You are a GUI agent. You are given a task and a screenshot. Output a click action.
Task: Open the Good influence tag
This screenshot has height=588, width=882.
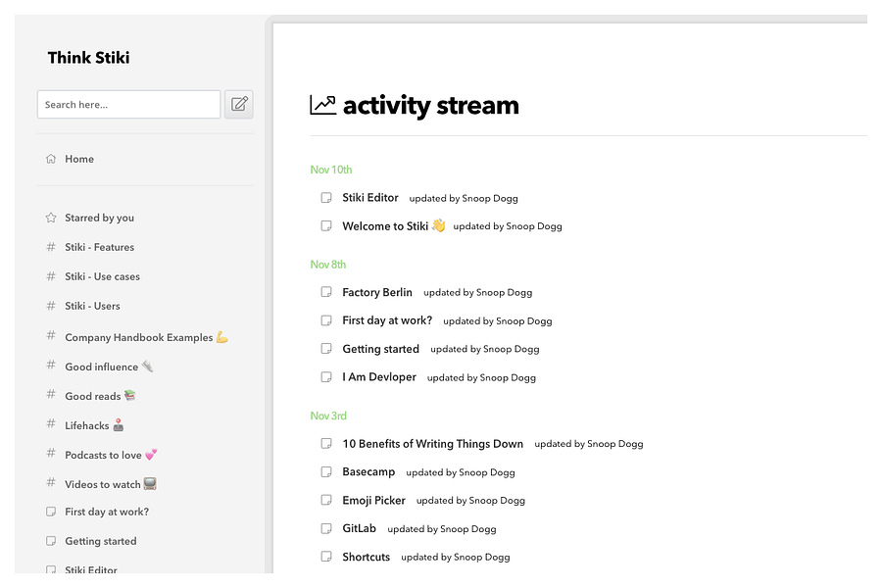pos(109,367)
